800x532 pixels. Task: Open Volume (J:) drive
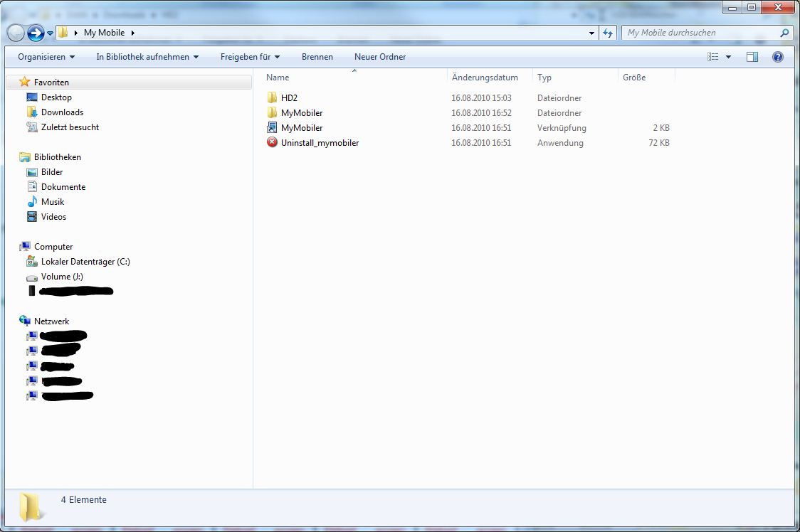tap(62, 277)
